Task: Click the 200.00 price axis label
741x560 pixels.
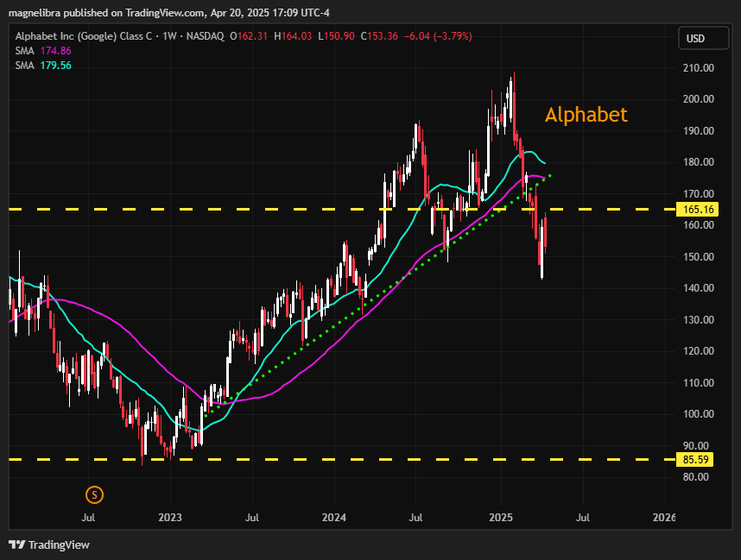Action: click(x=699, y=98)
